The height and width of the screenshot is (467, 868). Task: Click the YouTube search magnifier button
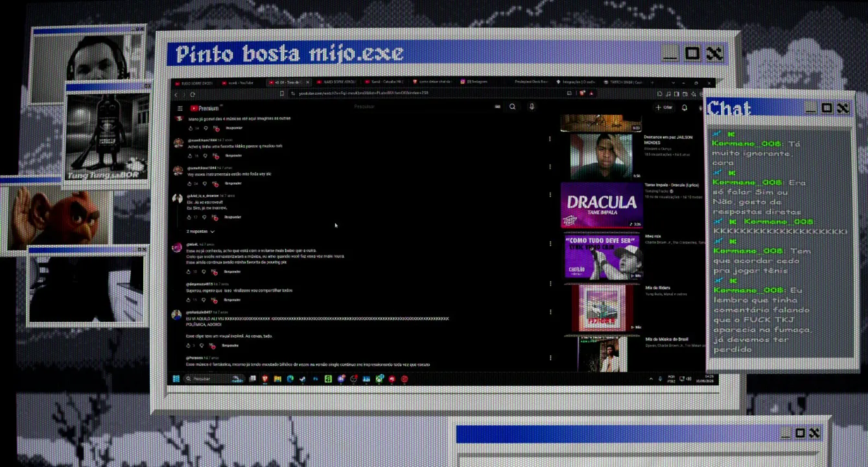(512, 107)
